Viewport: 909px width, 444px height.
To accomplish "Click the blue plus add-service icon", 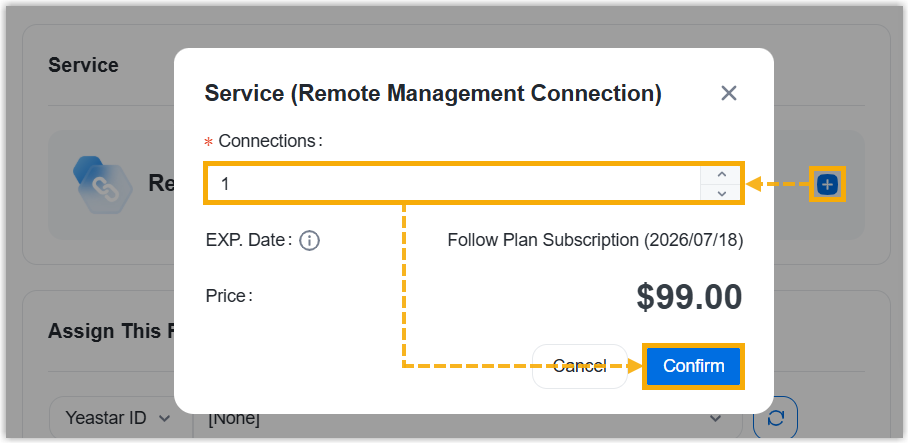I will [827, 184].
